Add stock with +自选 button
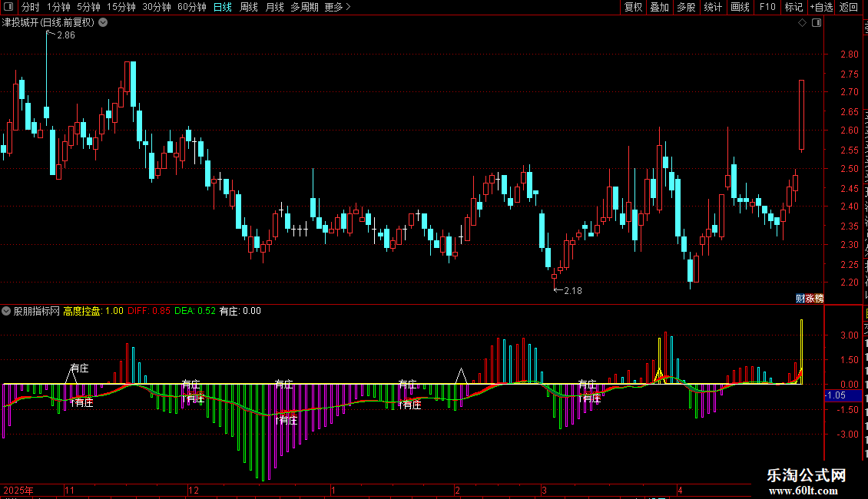Viewport: 868px width, 499px height. tap(821, 7)
